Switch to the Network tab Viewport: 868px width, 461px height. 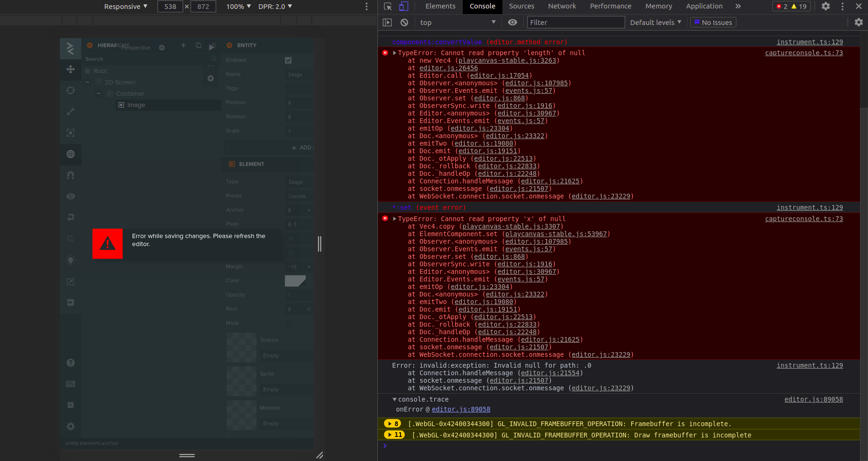[562, 6]
